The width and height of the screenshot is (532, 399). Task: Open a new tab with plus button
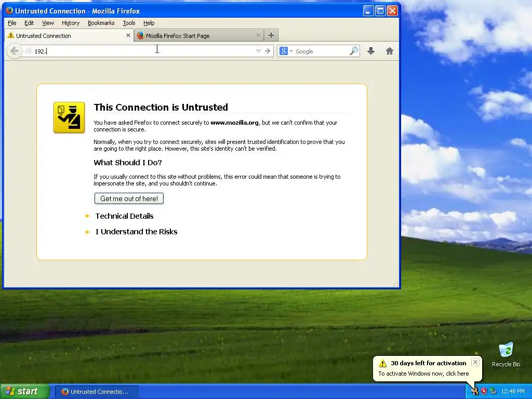[271, 35]
